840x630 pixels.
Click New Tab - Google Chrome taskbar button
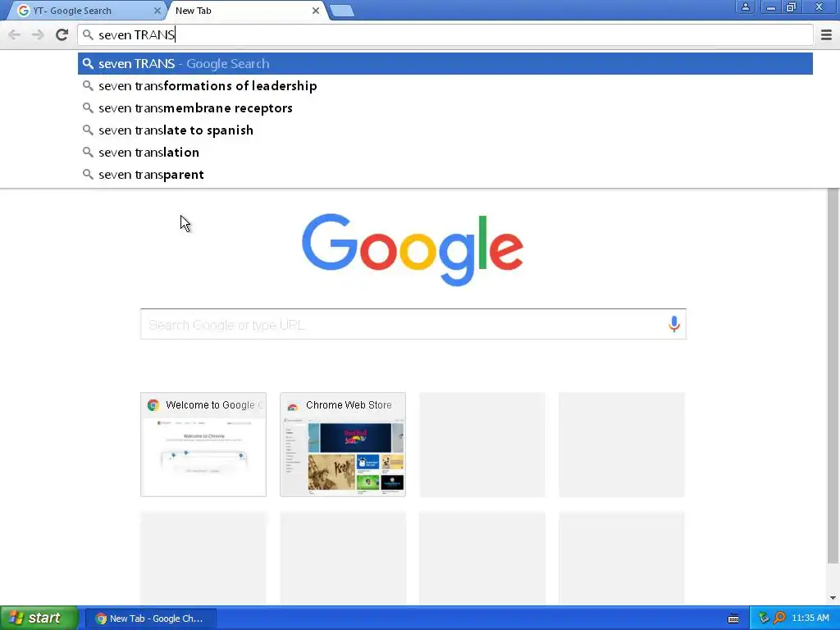tap(151, 619)
